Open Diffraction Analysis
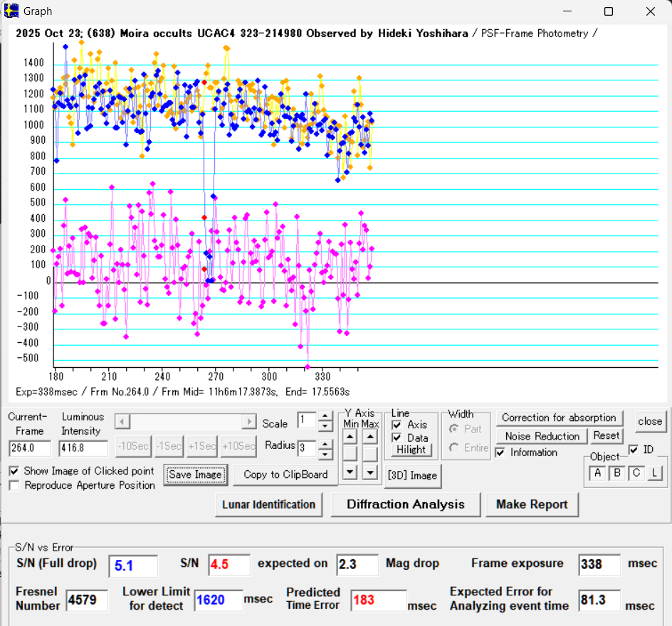672x626 pixels. (x=405, y=504)
